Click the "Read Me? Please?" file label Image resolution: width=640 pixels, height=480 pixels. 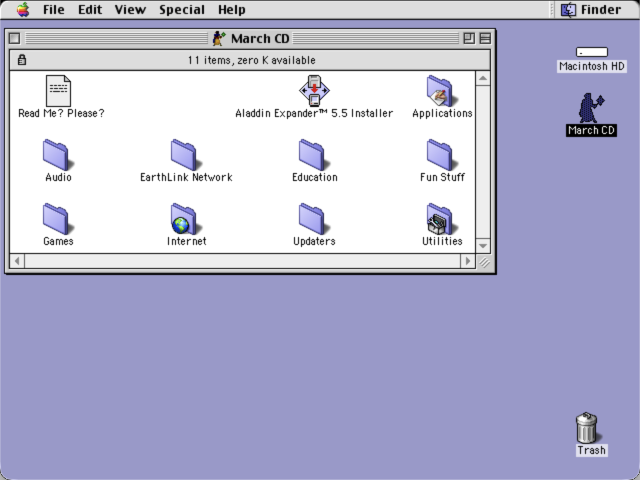(x=61, y=113)
